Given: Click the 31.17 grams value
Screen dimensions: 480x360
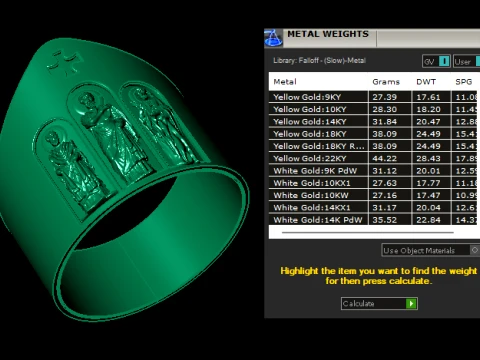Looking at the screenshot, I should click(384, 208).
